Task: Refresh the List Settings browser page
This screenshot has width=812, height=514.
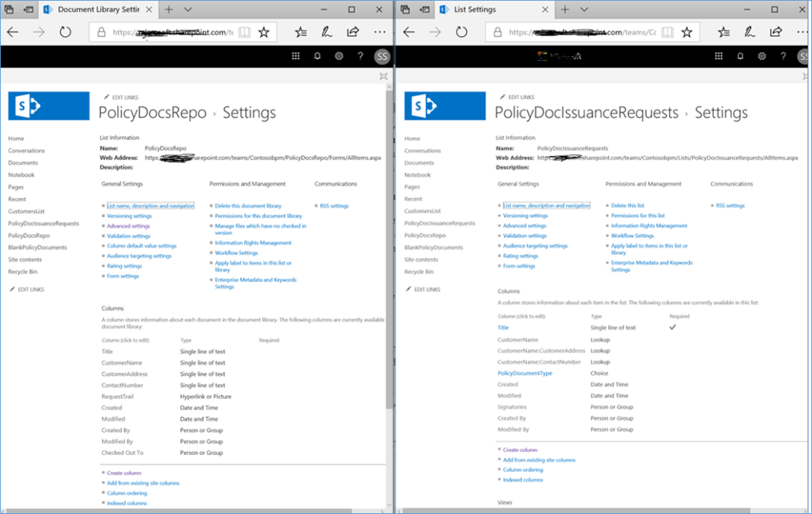Action: pos(461,32)
